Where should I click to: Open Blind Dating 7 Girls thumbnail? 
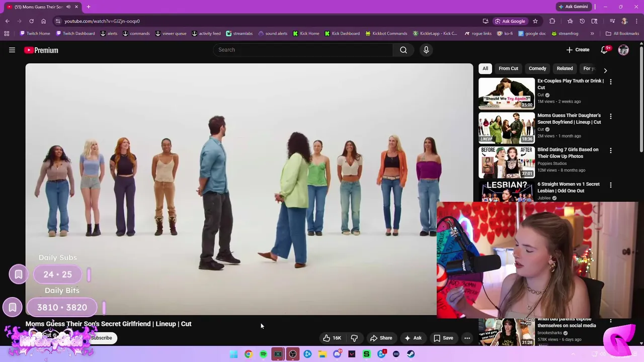[507, 162]
